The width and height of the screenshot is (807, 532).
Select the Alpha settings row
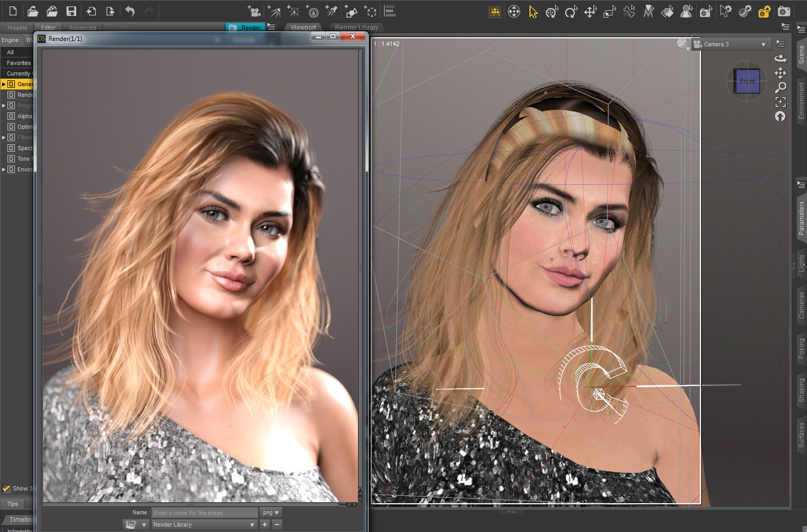tap(17, 116)
